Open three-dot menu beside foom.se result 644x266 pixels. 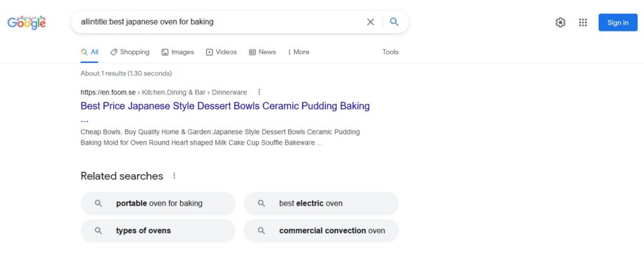click(259, 92)
